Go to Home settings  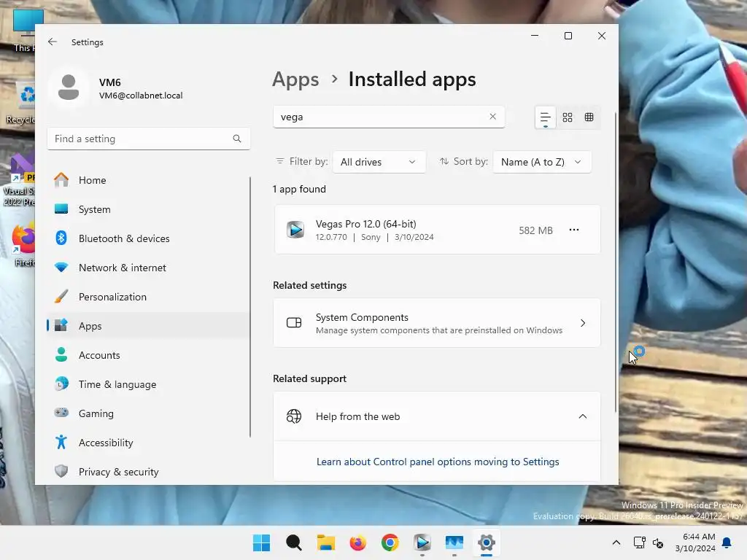point(148,180)
